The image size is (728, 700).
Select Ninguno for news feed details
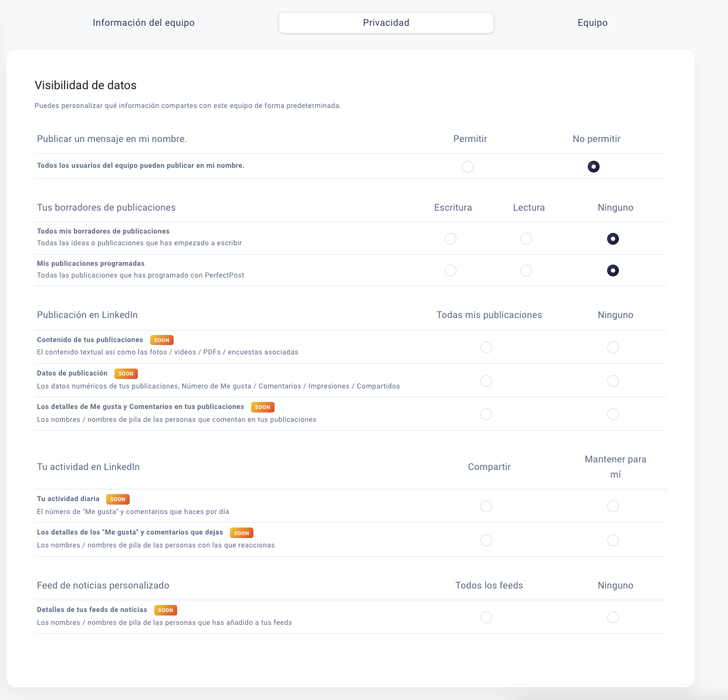[613, 617]
